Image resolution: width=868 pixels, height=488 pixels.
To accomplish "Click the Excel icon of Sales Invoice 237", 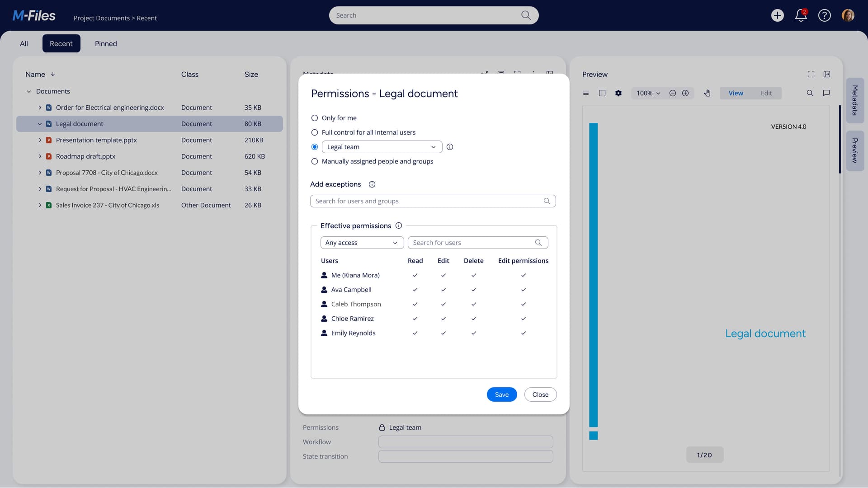I will point(49,205).
